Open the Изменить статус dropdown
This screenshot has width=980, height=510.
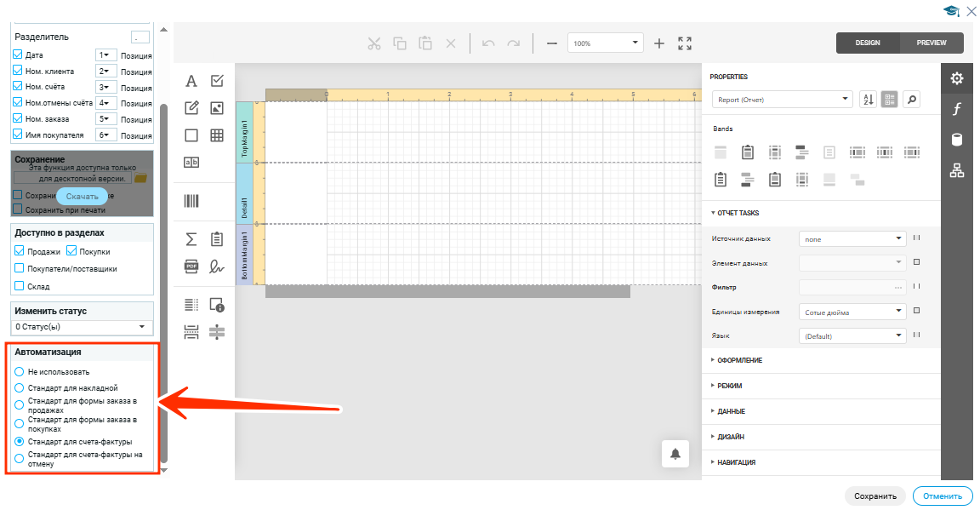(x=82, y=327)
